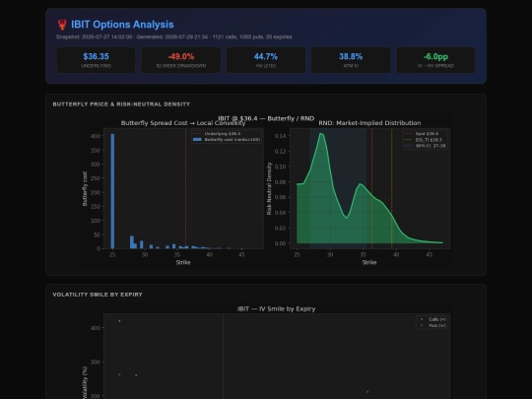The width and height of the screenshot is (532, 399).
Task: Click the Puts legend entry in smile chart
Action: tap(433, 325)
